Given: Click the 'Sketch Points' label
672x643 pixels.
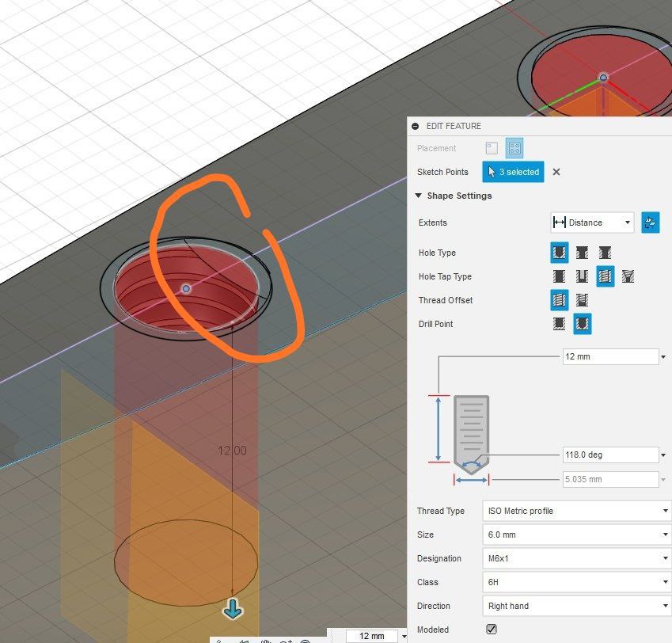Looking at the screenshot, I should pyautogui.click(x=442, y=172).
